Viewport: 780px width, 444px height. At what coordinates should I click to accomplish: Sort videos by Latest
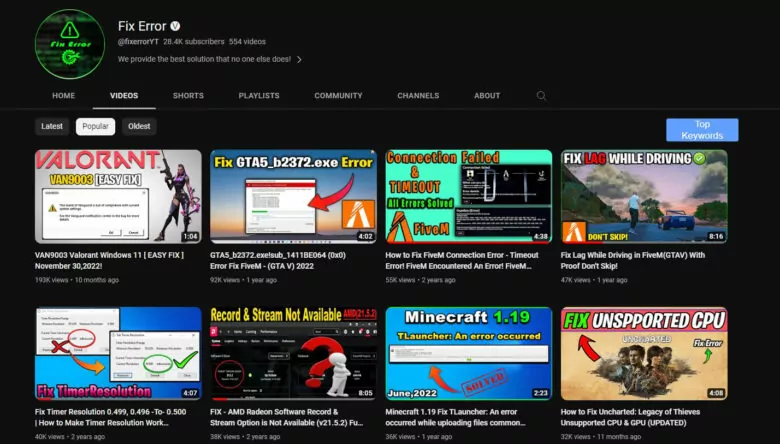click(52, 126)
